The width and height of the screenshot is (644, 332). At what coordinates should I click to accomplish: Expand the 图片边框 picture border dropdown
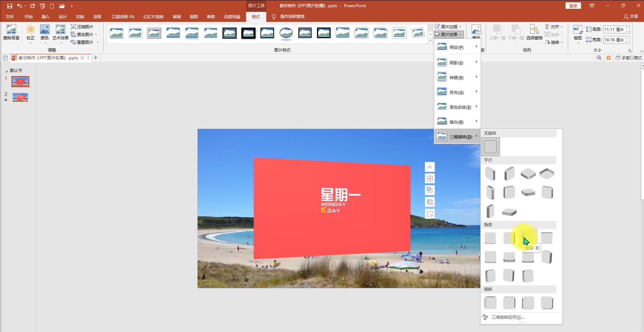(449, 27)
